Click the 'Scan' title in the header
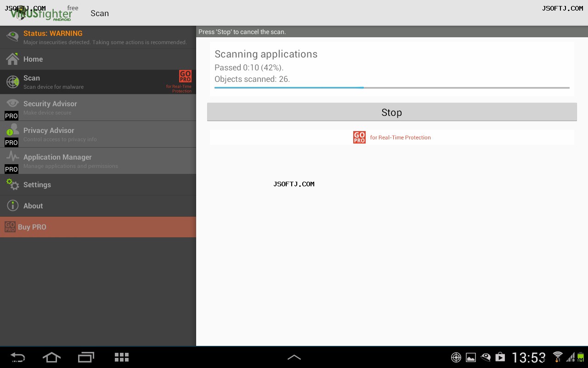Viewport: 588px width, 368px height. 100,13
